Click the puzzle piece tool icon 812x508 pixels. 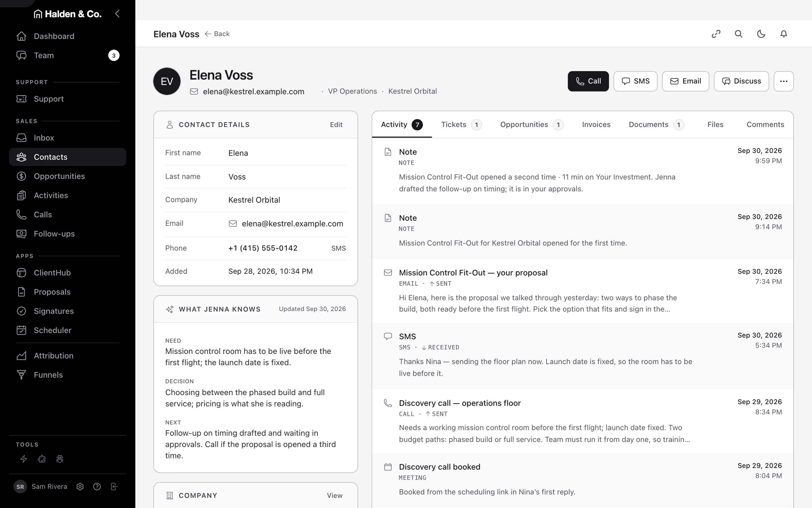tap(42, 459)
